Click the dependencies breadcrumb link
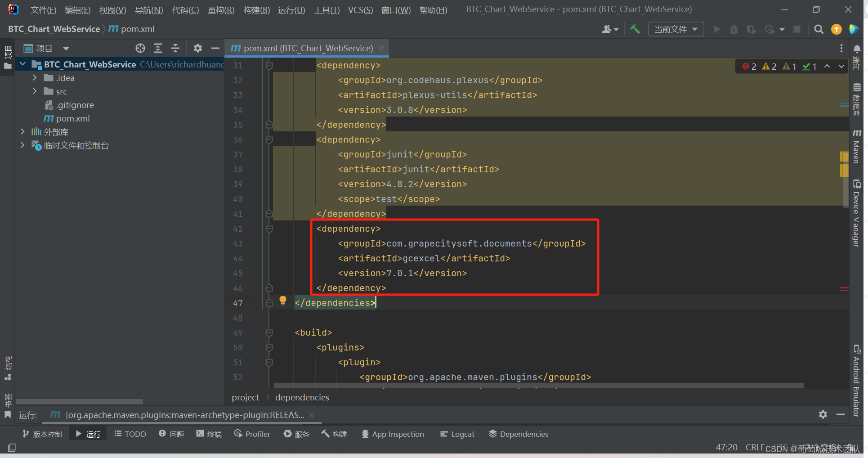Viewport: 868px width, 458px height. click(302, 397)
